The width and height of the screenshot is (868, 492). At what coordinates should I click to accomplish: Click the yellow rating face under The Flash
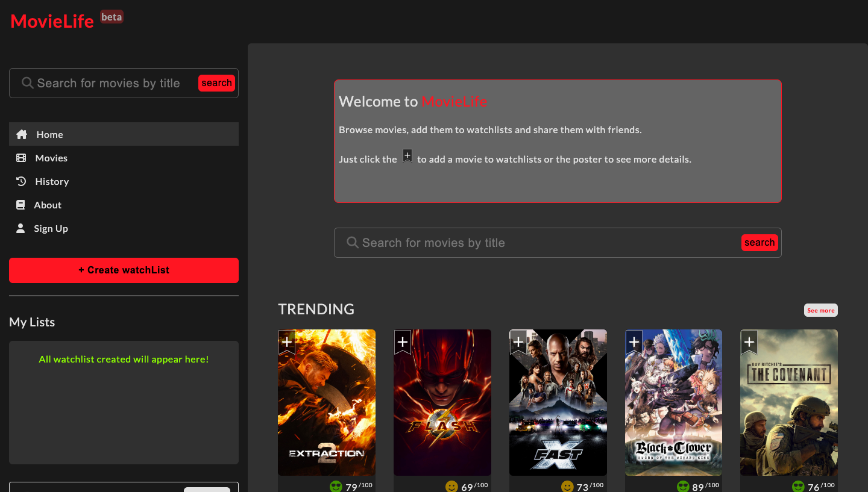coord(451,487)
